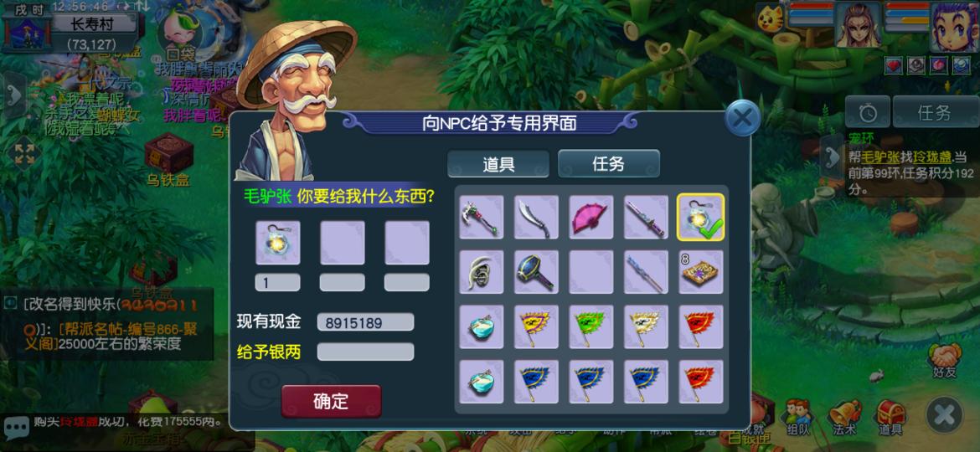Click the 确定 confirm button
Screen dimensions: 980x452
click(331, 401)
